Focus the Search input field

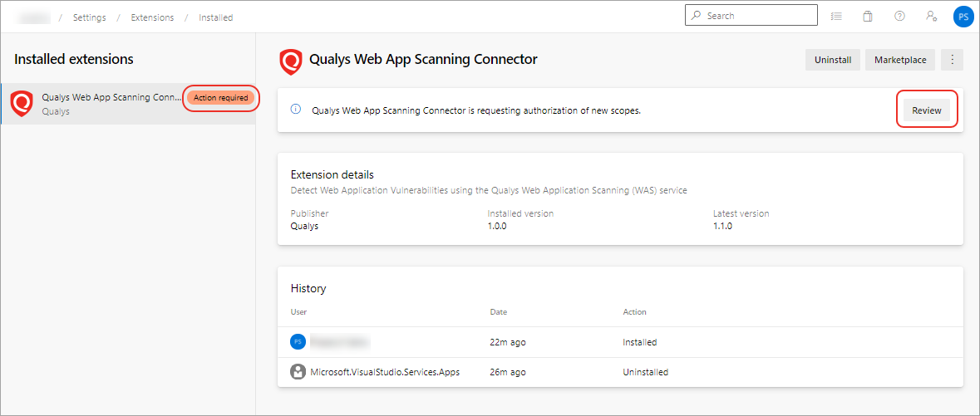751,16
